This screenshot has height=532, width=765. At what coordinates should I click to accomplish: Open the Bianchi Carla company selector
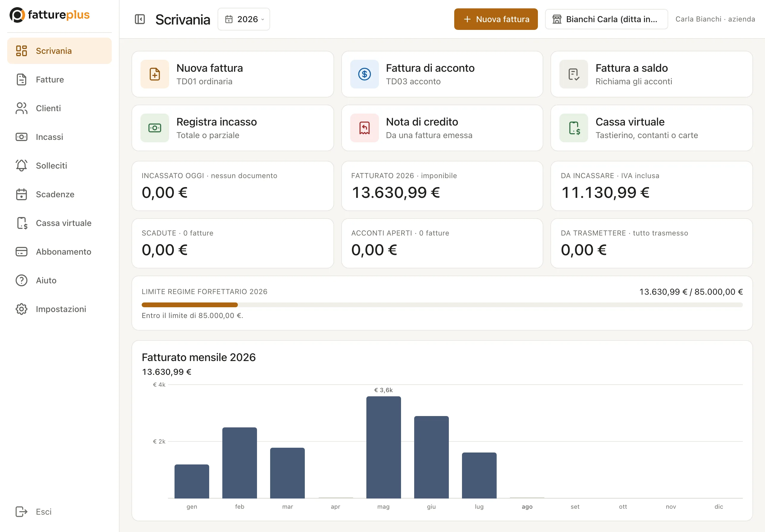click(606, 19)
